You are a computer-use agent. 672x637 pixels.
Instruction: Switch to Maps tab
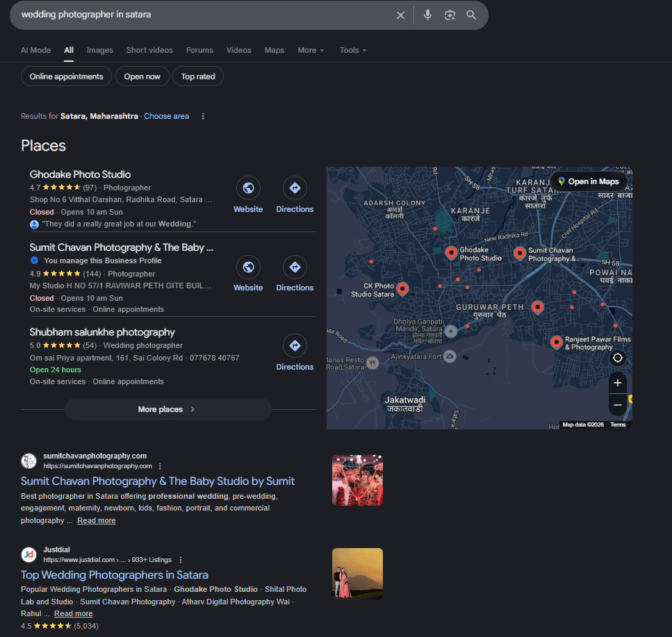pos(274,50)
